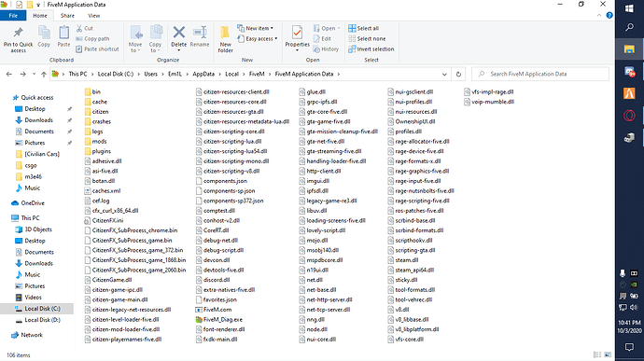Click in Search FiveM Application Data box
The image size is (644, 361).
coord(540,75)
